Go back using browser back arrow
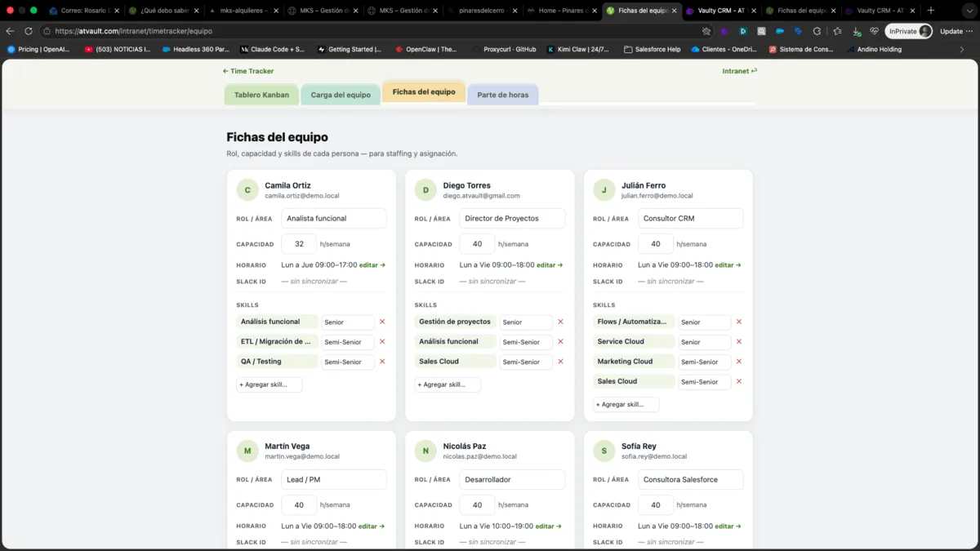The width and height of the screenshot is (980, 551). point(10,31)
